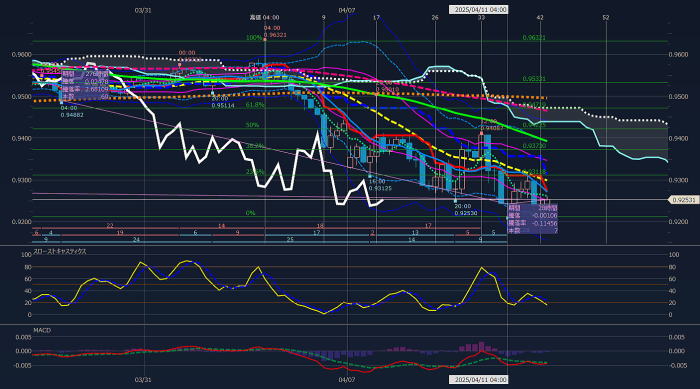Select the 04/07 date label at chart bottom

pyautogui.click(x=347, y=380)
